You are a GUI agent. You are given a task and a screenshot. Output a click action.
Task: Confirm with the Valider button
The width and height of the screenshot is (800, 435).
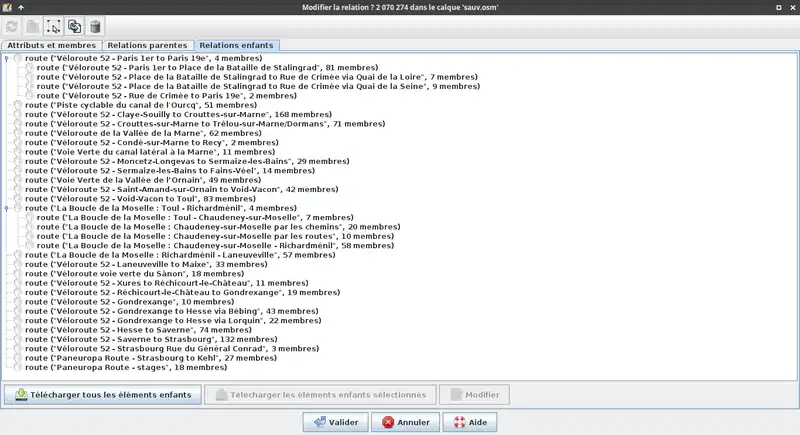[335, 422]
